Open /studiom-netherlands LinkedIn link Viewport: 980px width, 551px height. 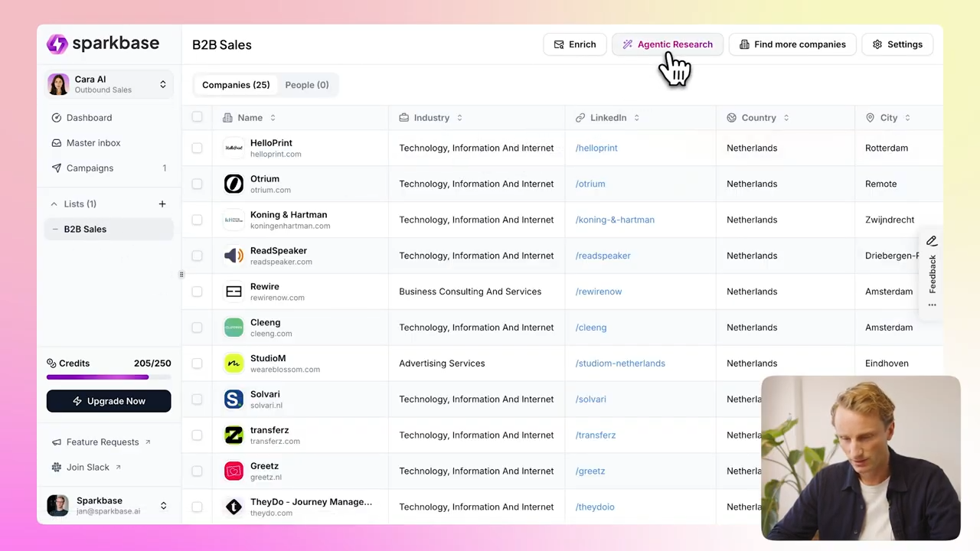[x=620, y=364]
